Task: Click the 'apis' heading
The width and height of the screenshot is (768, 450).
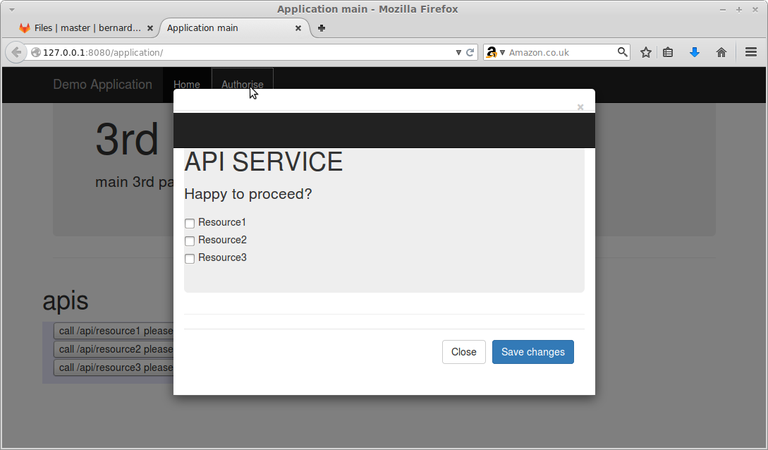Action: [65, 301]
